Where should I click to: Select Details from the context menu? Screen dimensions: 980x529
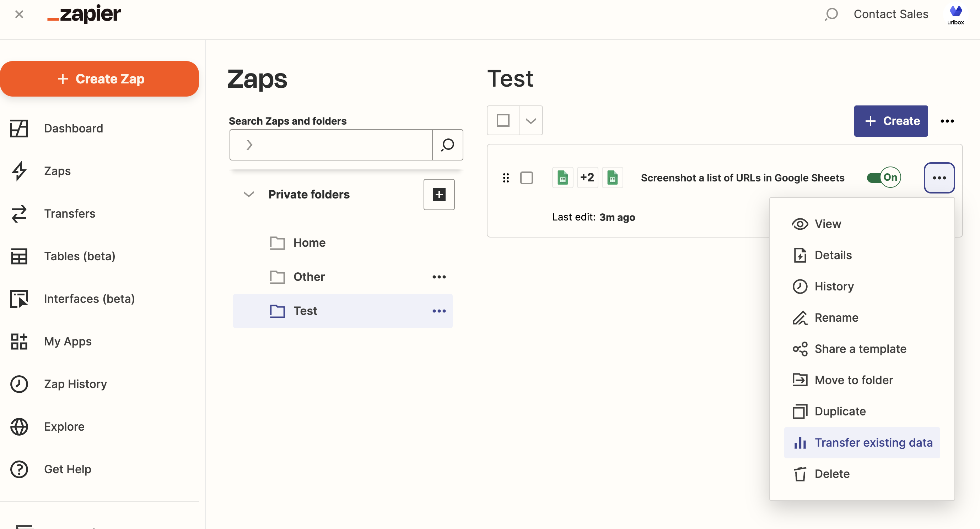[862, 255]
